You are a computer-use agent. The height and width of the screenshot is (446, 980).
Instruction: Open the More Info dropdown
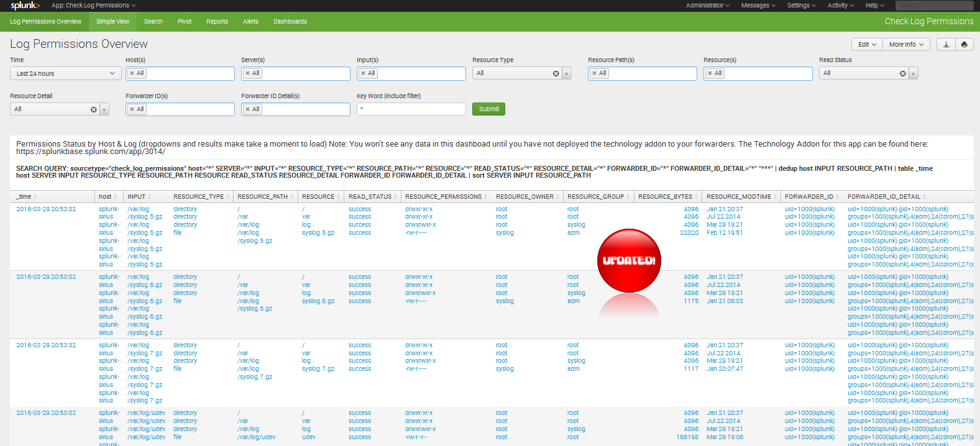click(906, 45)
